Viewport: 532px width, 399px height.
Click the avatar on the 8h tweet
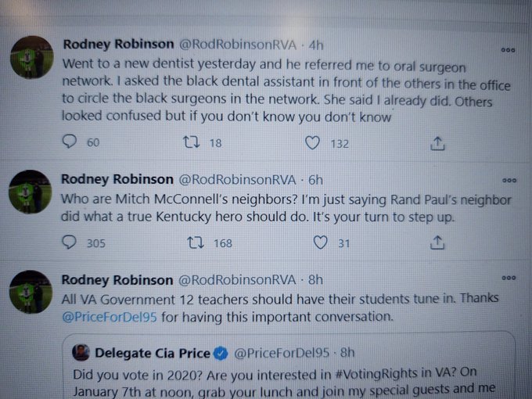(31, 292)
